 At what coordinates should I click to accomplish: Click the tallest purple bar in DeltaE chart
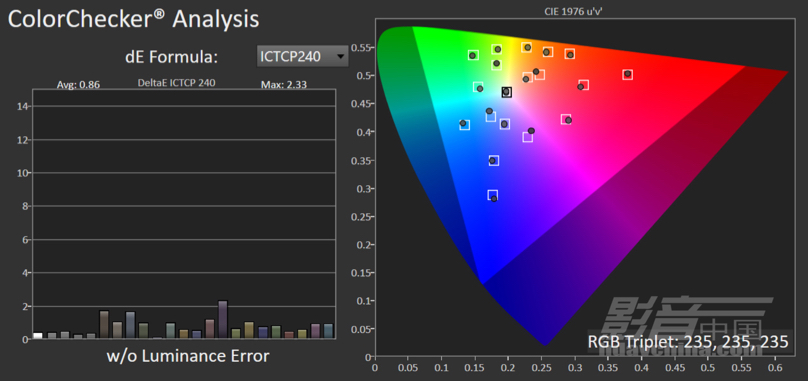223,319
